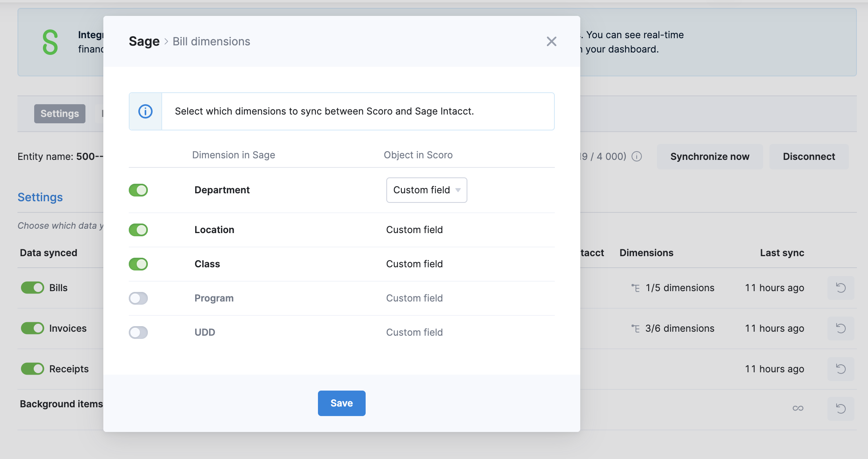The image size is (868, 459).
Task: Click the UDD row's Custom field text
Action: pos(415,333)
